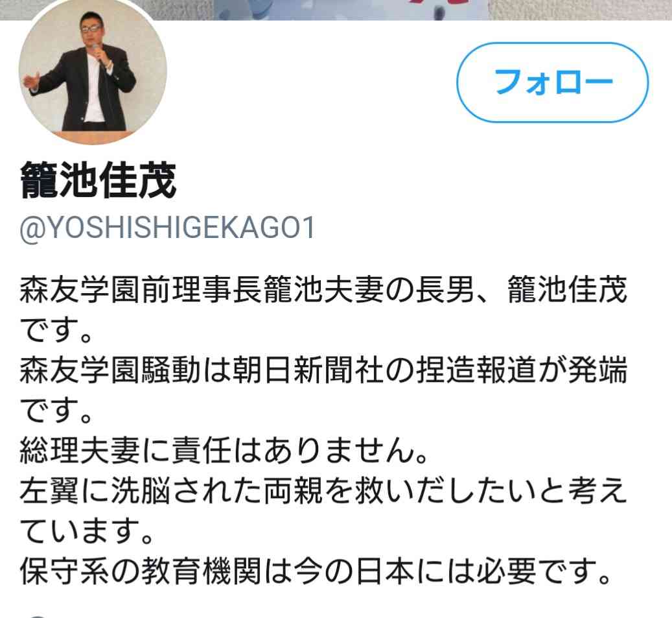Click the partial icon below the bio text

point(38,615)
